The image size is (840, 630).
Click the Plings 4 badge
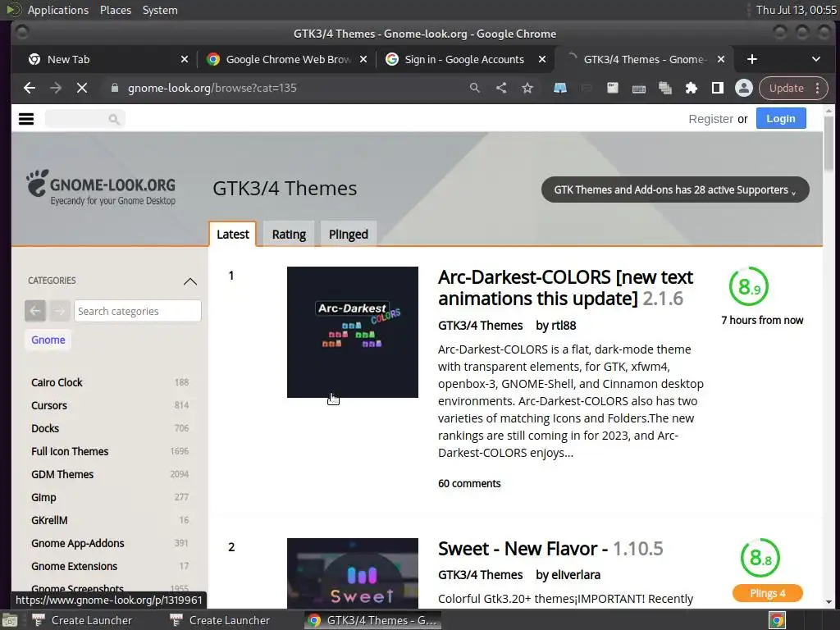click(768, 593)
